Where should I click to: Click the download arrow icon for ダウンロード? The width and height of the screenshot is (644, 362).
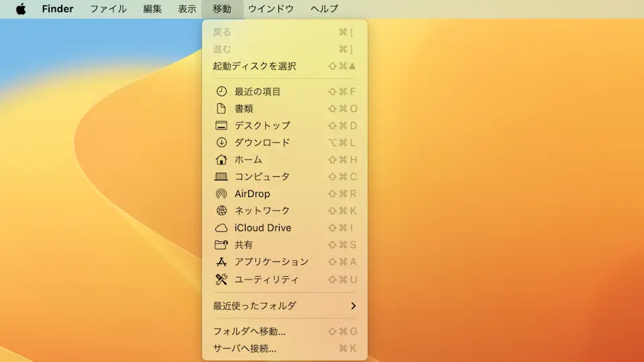click(x=221, y=143)
